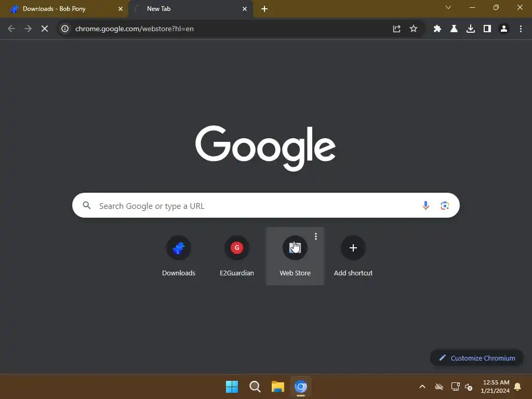Show the Downloads toolbar icon
The width and height of the screenshot is (532, 399).
tap(471, 29)
